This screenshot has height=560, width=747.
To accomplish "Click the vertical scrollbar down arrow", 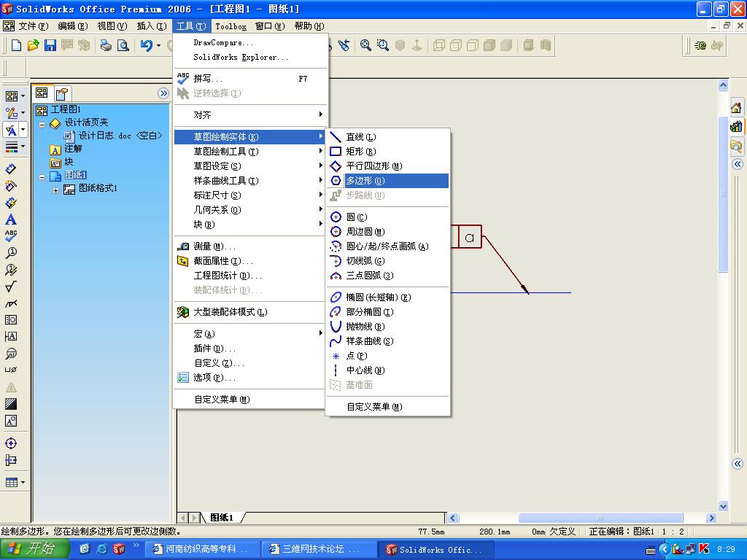I will (723, 506).
